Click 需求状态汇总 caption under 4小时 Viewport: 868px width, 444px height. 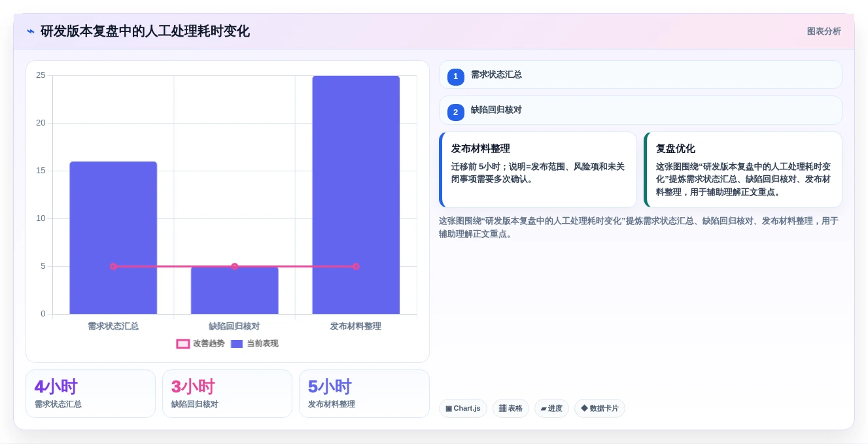[58, 404]
